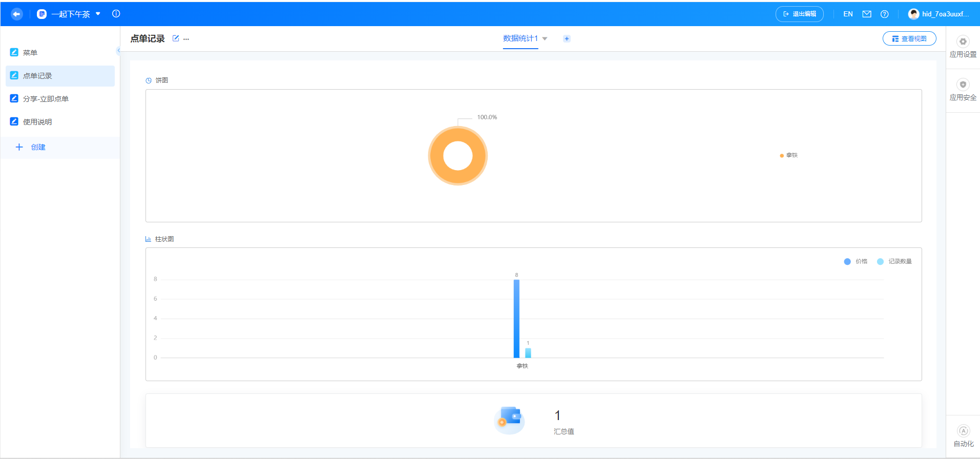Viewport: 980px width, 459px height.
Task: Edit the 点单记录 title with pencil icon
Action: pyautogui.click(x=176, y=38)
